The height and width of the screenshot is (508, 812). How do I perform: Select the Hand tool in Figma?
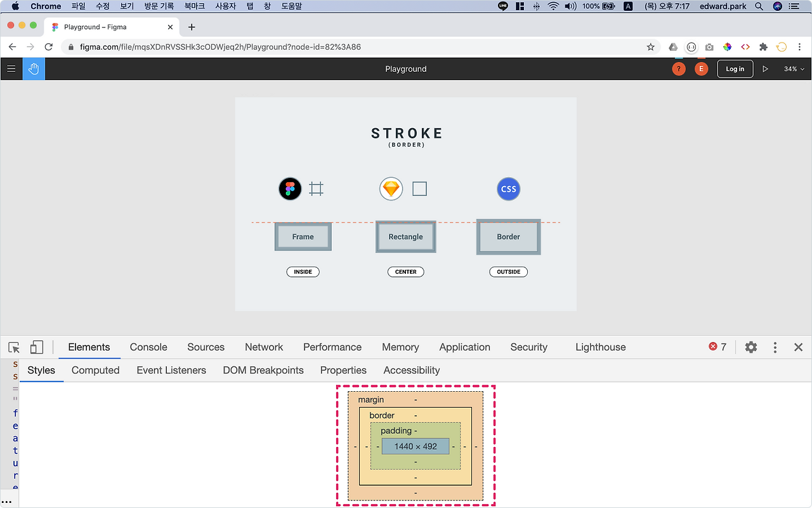tap(34, 69)
